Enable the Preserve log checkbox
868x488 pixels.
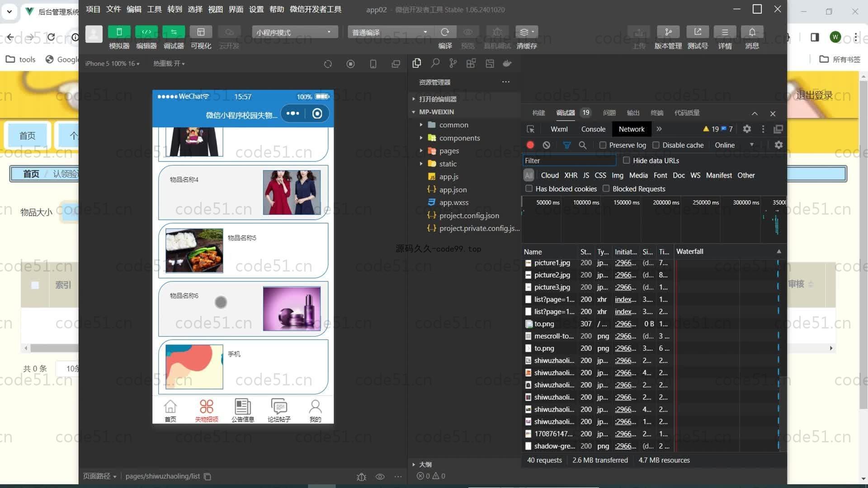(x=603, y=145)
